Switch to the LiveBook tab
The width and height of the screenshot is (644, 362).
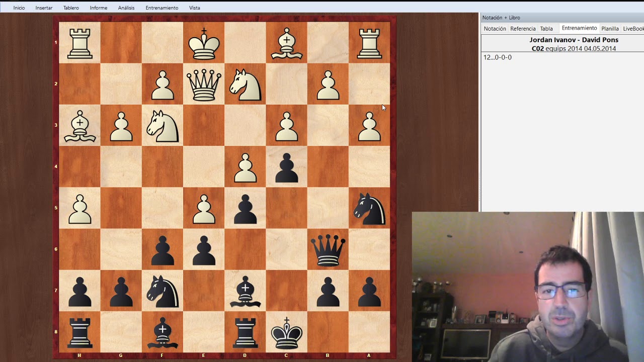(633, 29)
